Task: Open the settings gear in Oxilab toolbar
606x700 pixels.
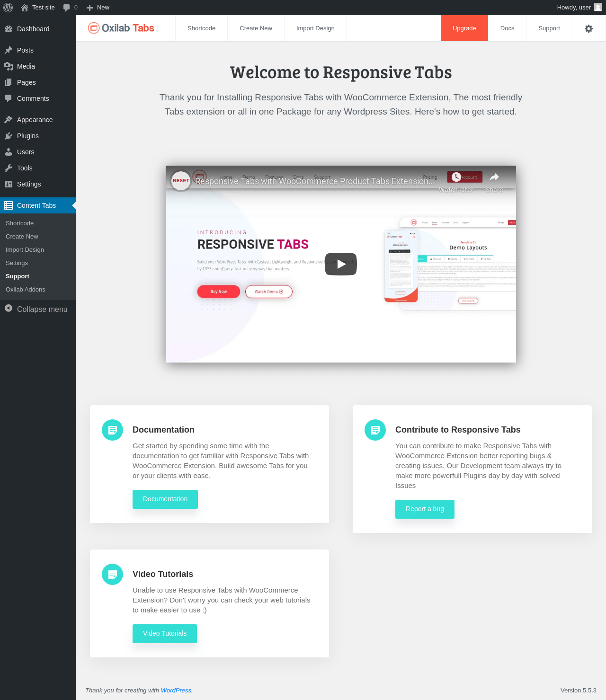Action: point(588,28)
